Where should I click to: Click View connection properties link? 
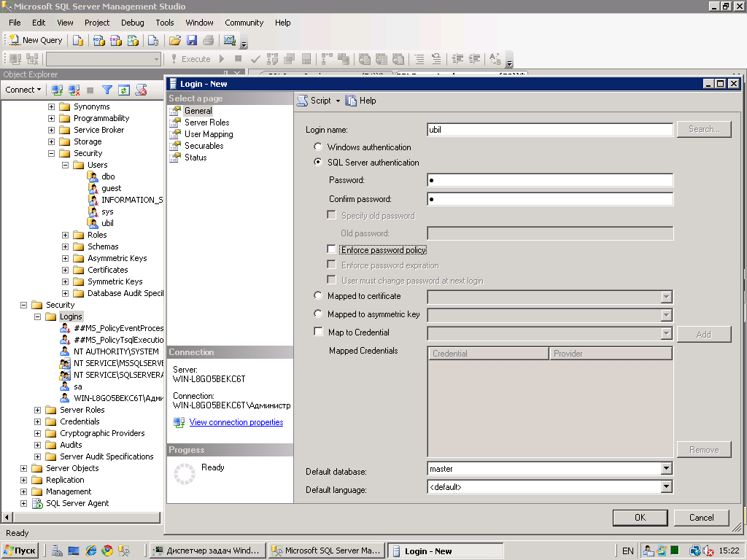tap(236, 422)
